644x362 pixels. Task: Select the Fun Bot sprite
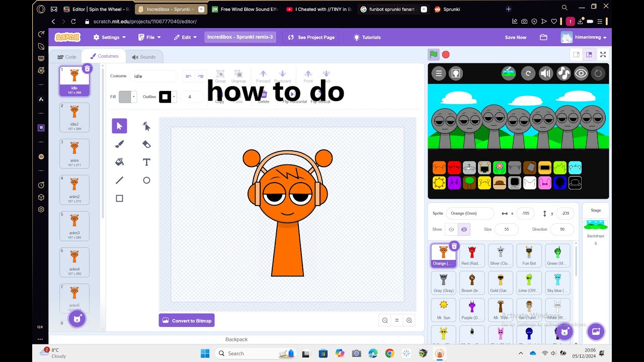tap(529, 255)
